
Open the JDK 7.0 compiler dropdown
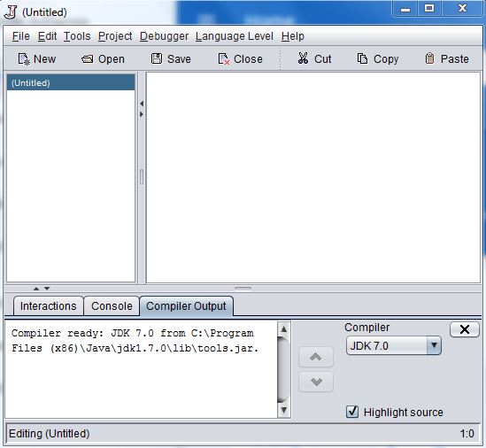point(394,345)
